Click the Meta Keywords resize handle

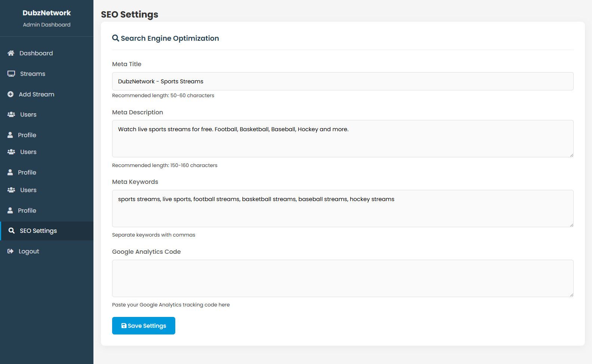click(x=571, y=225)
